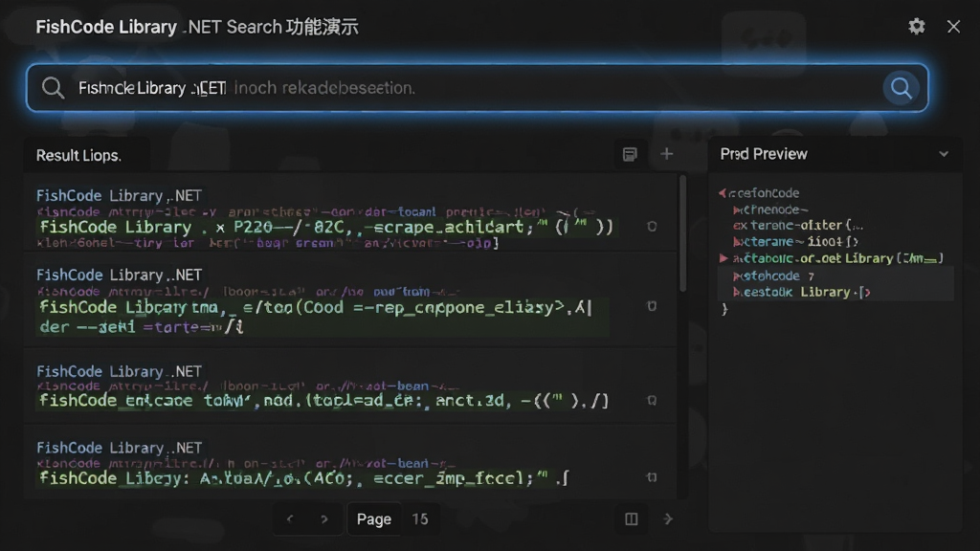Go to next page arrow beside Page

pos(323,519)
